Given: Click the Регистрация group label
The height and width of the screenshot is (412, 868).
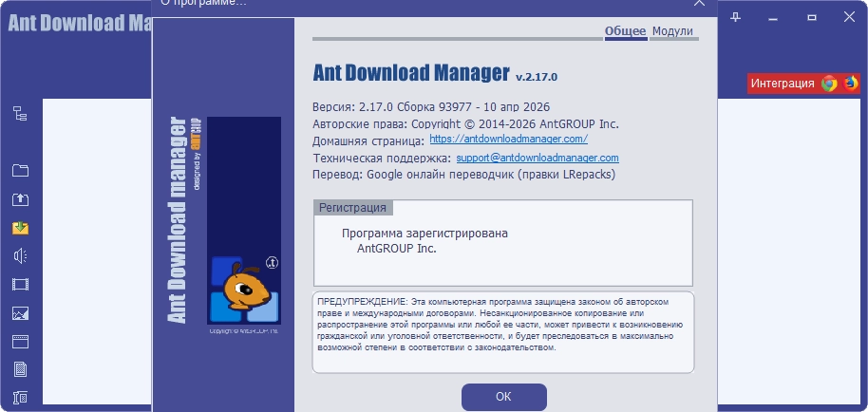Looking at the screenshot, I should [x=352, y=208].
